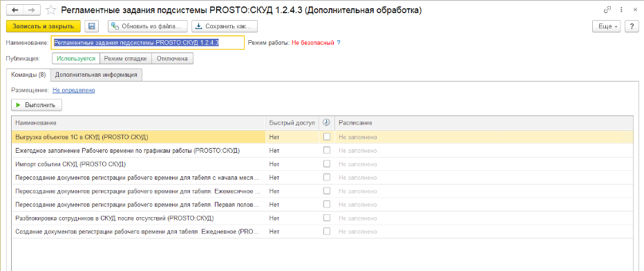
Task: Click the Расписание column header
Action: (x=484, y=123)
